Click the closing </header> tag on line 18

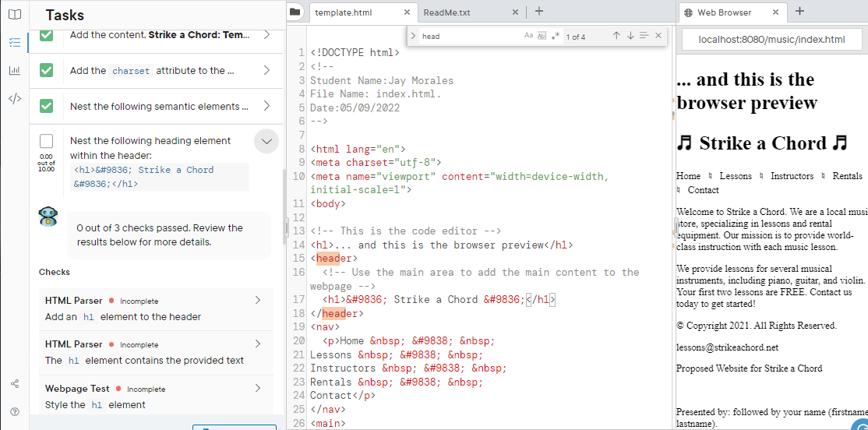tap(337, 313)
